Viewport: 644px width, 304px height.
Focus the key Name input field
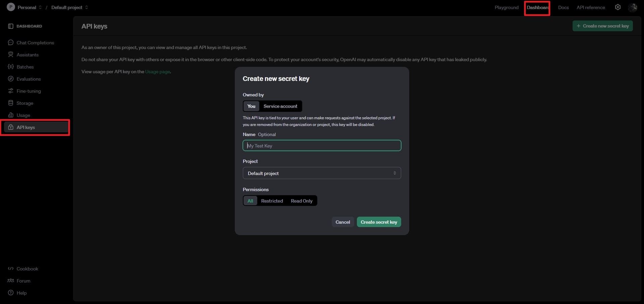322,145
